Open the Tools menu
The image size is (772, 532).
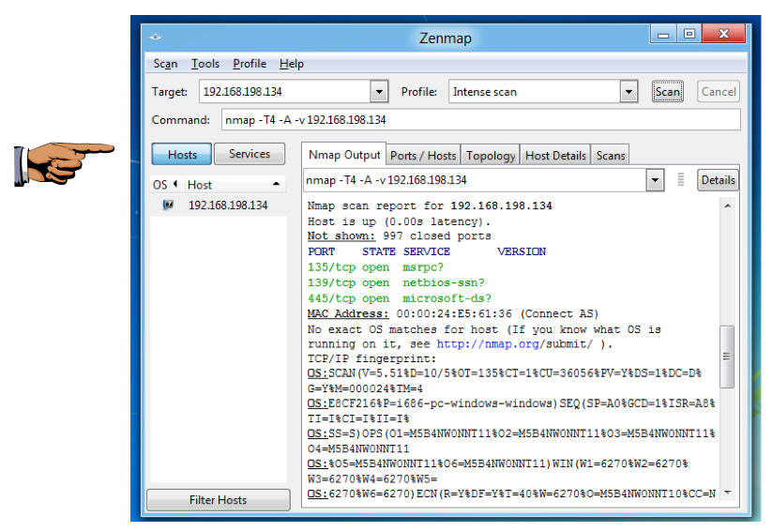click(205, 64)
